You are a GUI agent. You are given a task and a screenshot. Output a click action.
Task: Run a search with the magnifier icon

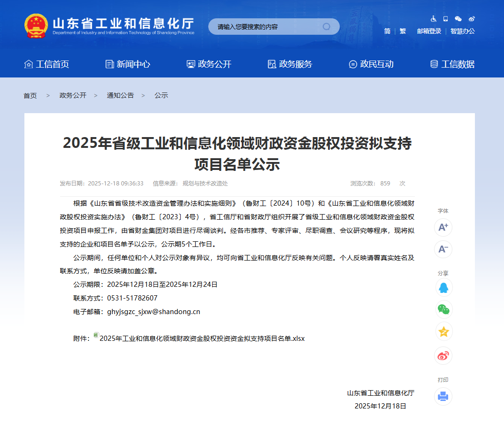(326, 26)
